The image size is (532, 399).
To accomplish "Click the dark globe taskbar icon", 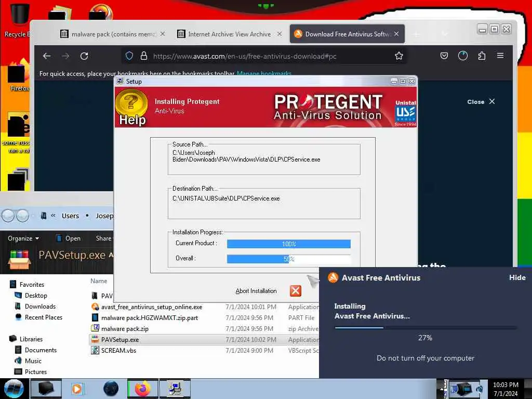I will (x=111, y=389).
